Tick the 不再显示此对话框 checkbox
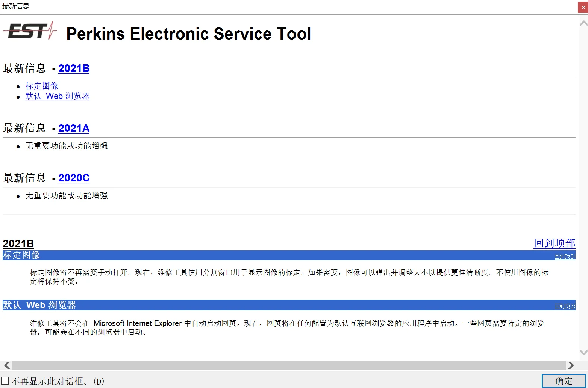This screenshot has width=588, height=388. [5, 381]
